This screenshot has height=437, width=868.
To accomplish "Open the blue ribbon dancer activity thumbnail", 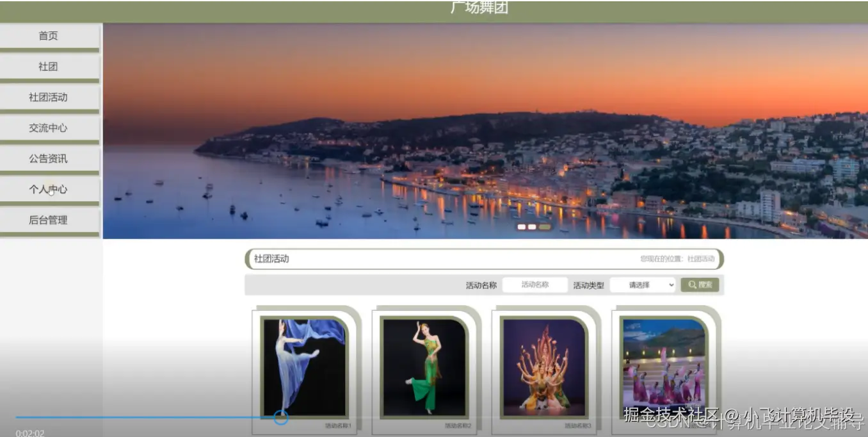I will tap(304, 368).
